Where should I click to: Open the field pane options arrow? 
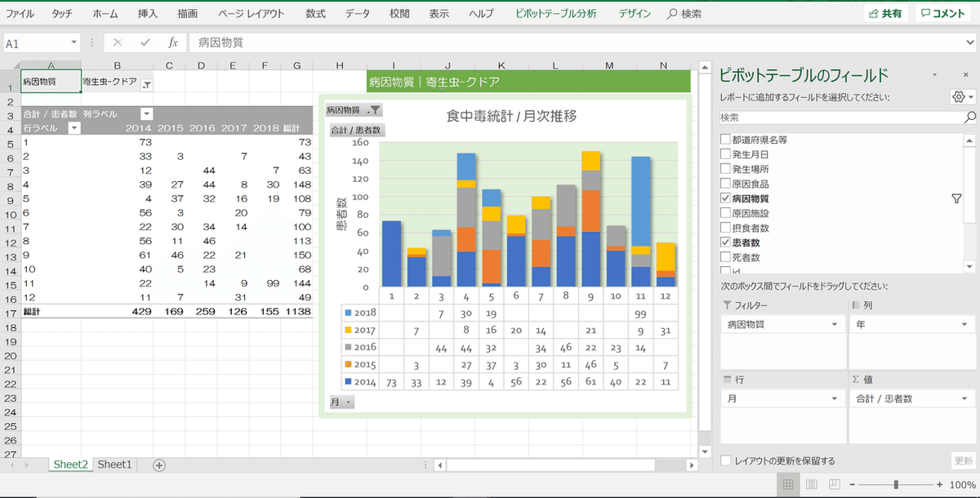[934, 75]
